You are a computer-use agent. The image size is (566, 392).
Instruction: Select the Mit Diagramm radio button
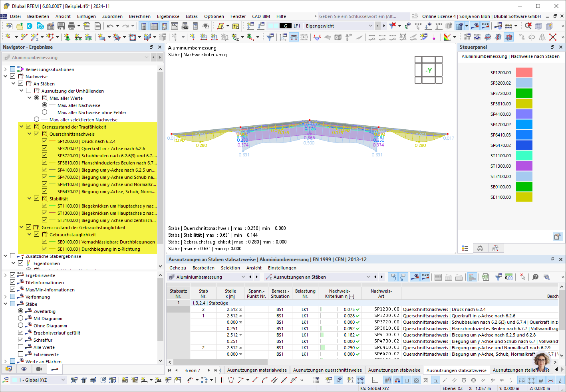(x=20, y=319)
